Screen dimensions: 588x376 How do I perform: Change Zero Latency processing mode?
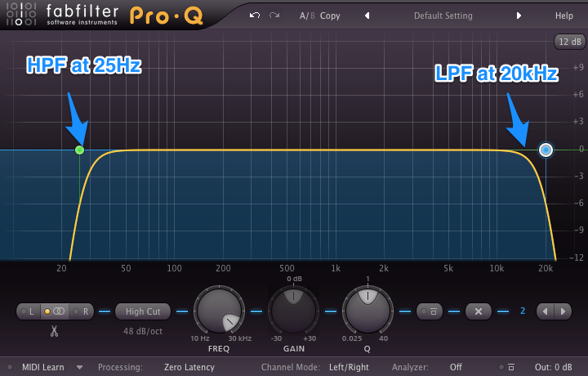[x=189, y=367]
